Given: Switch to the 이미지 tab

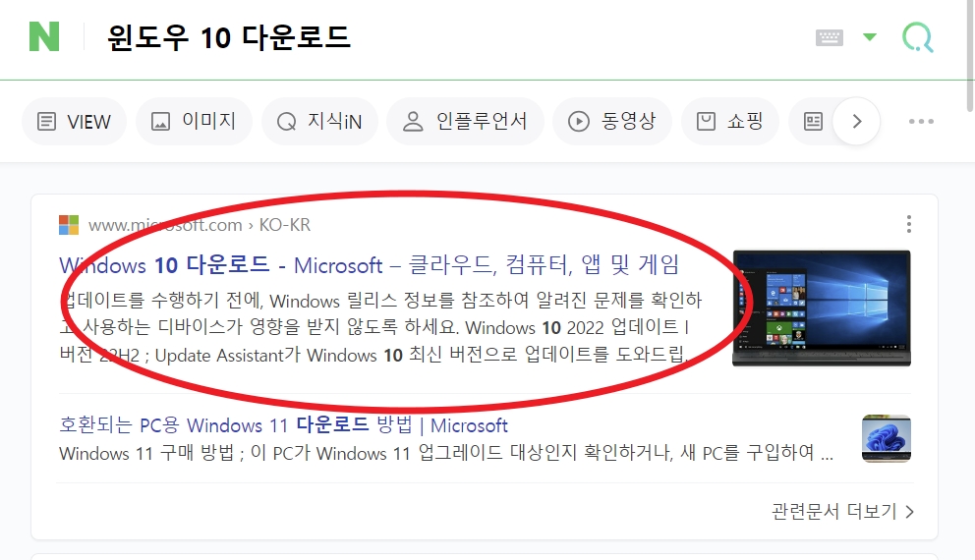Looking at the screenshot, I should 194,121.
